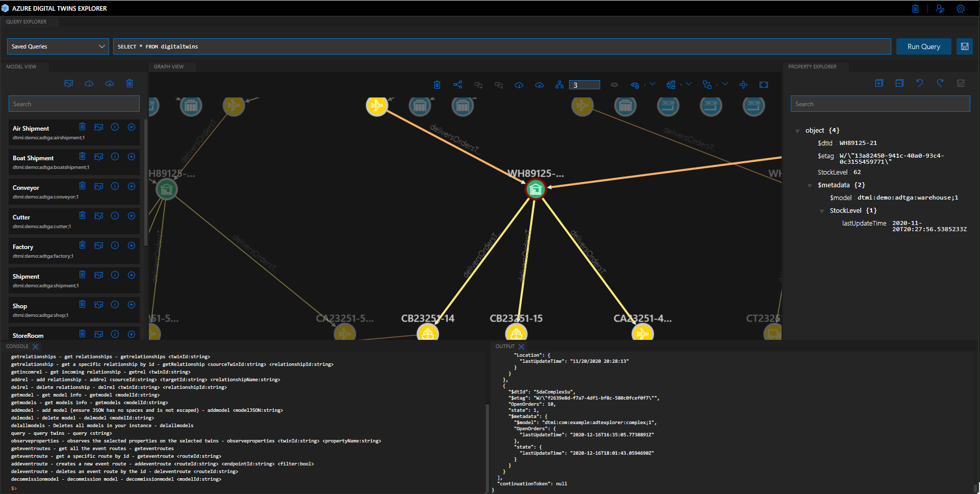This screenshot has width=980, height=494.
Task: Delete all models trash icon in Model View
Action: [130, 84]
